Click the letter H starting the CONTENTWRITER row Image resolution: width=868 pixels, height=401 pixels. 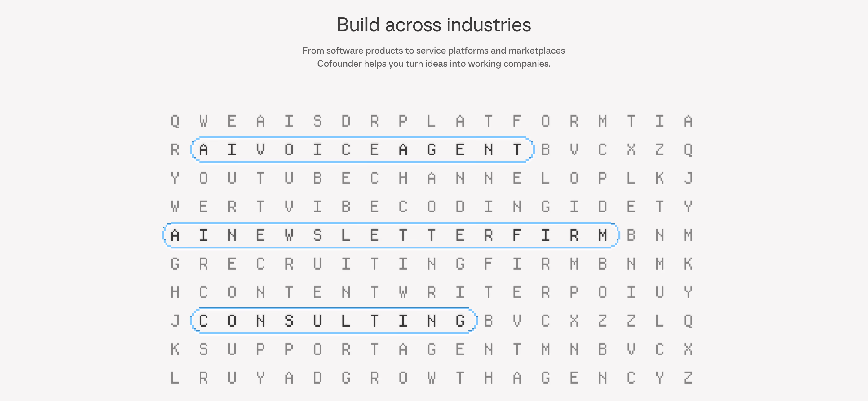[x=175, y=292]
